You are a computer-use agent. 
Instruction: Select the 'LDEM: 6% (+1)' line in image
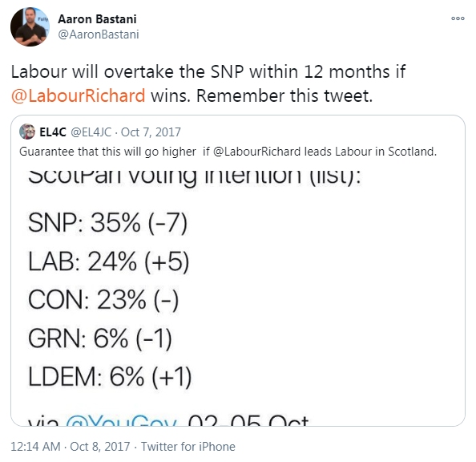point(110,377)
